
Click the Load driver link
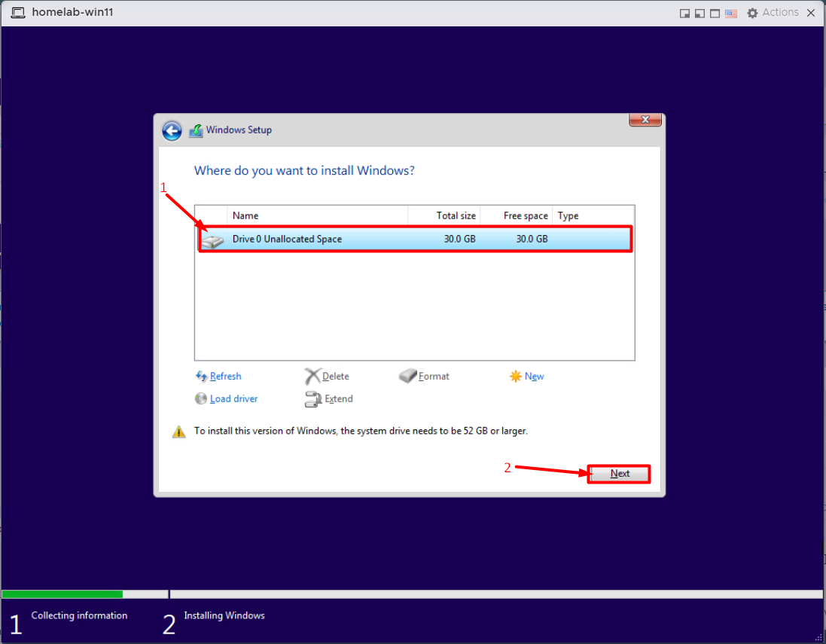click(x=234, y=399)
